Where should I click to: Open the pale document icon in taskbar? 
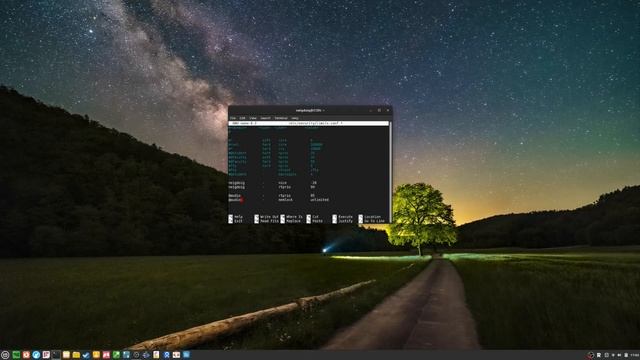click(156, 355)
